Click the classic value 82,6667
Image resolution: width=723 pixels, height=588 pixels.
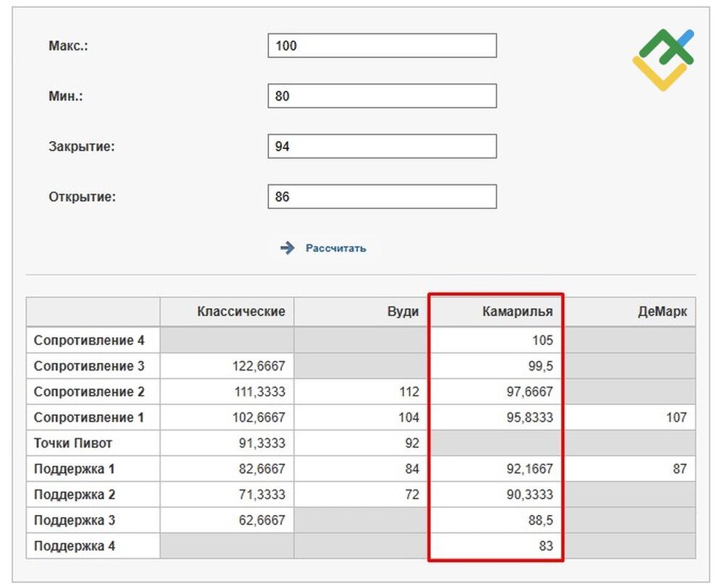pyautogui.click(x=262, y=469)
